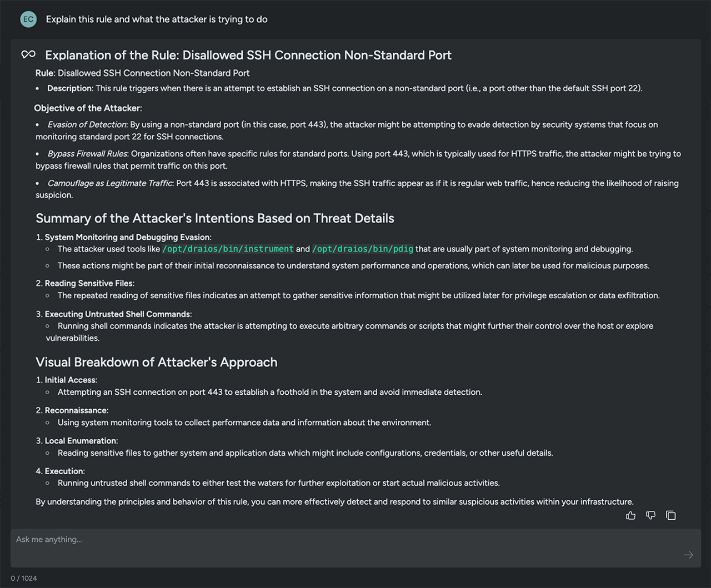Select the code path /opt/draios/bin/instrument

tap(228, 249)
